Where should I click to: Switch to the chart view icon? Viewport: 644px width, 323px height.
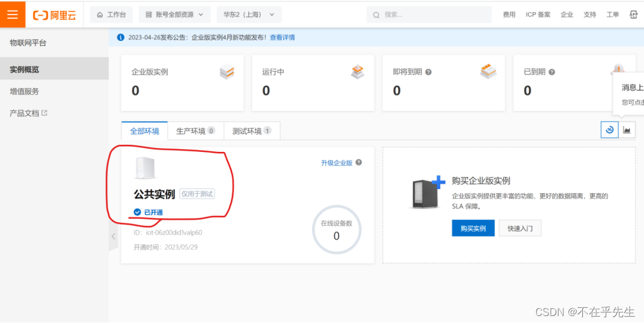coord(627,130)
